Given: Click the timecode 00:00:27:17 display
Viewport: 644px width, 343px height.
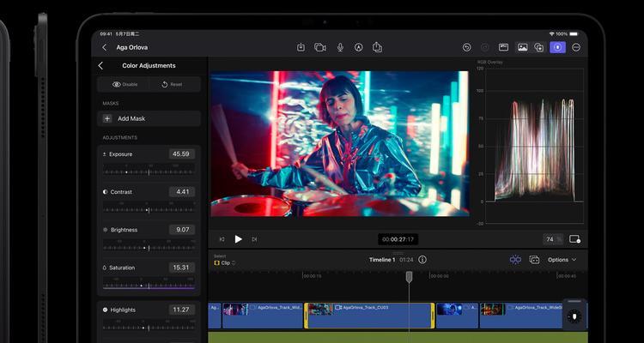Looking at the screenshot, I should (x=398, y=239).
